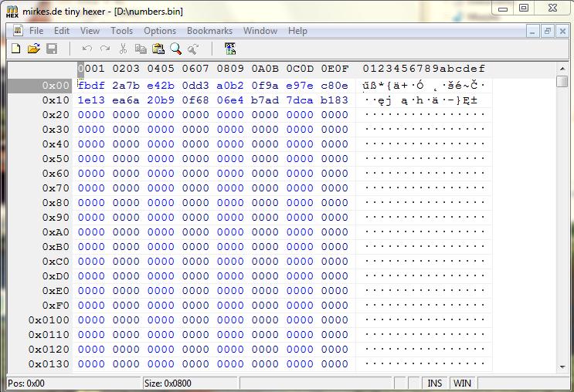Click the 0x0130 row offset label
Screen dimensions: 574x392
point(49,364)
